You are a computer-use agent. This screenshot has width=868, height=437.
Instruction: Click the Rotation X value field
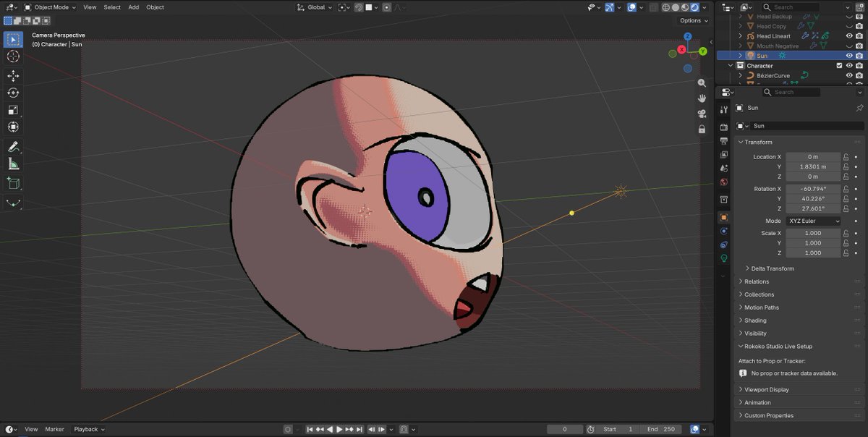[x=813, y=189]
